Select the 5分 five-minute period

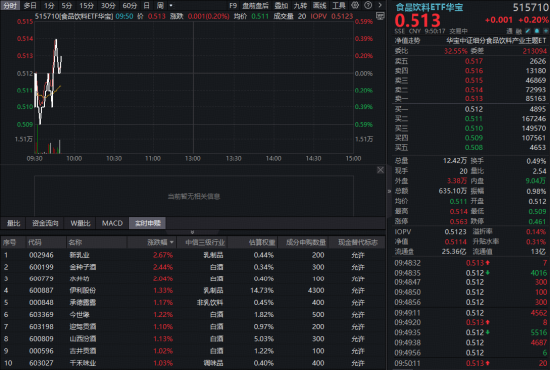coord(67,5)
